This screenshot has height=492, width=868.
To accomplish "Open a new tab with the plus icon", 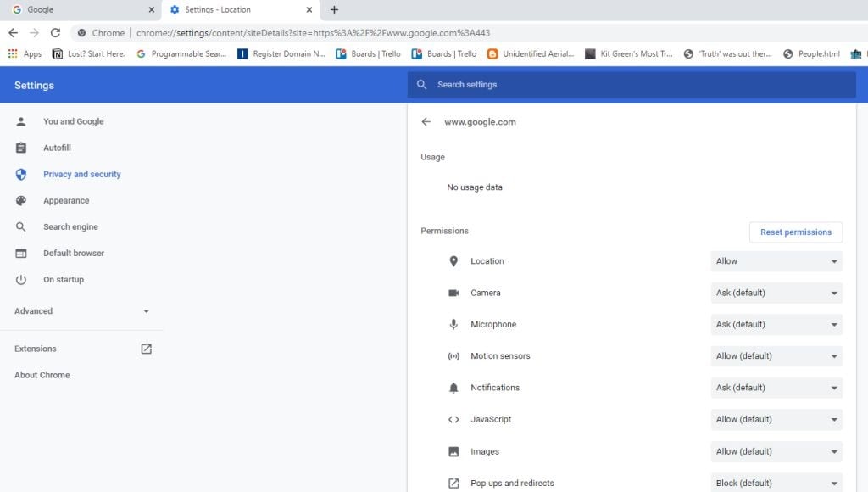I will point(334,9).
